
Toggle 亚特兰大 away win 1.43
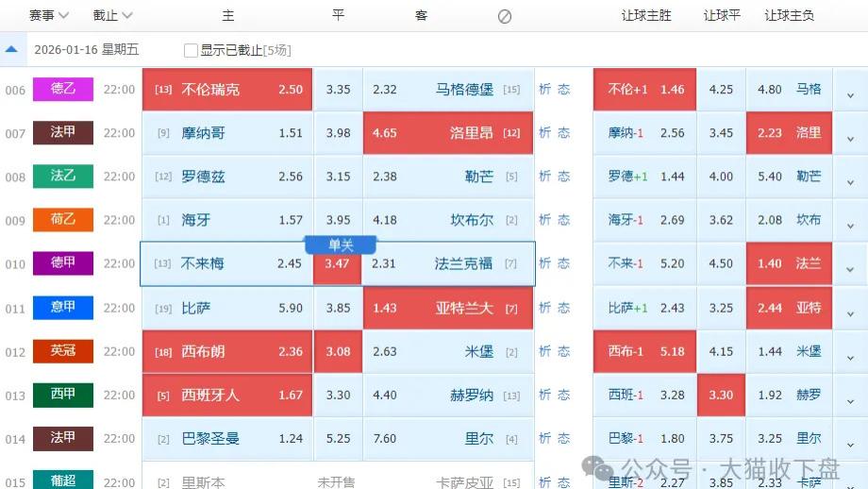click(448, 308)
